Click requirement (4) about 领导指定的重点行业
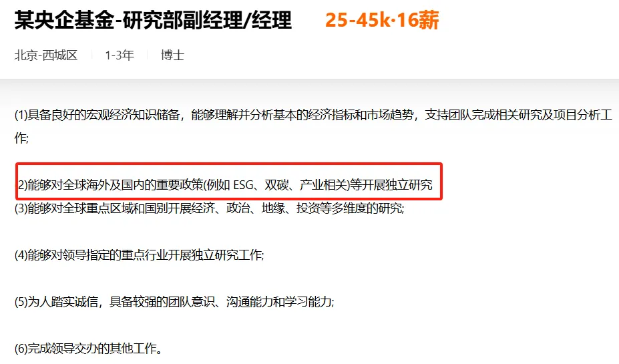Screen dimensions: 619x364 coord(140,254)
